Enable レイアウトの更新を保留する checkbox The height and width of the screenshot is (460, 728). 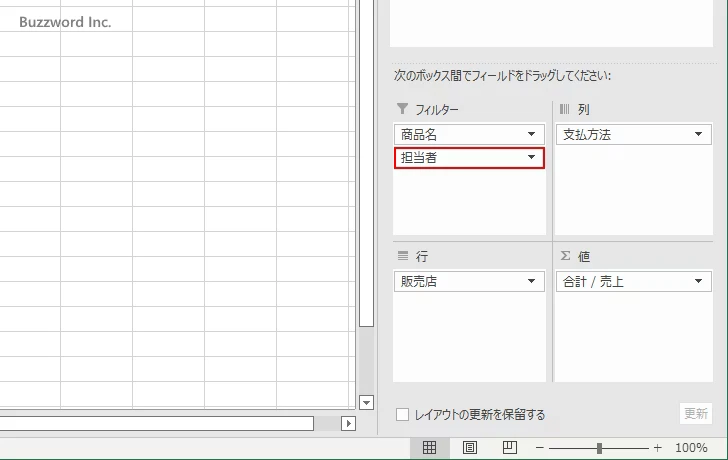(403, 415)
